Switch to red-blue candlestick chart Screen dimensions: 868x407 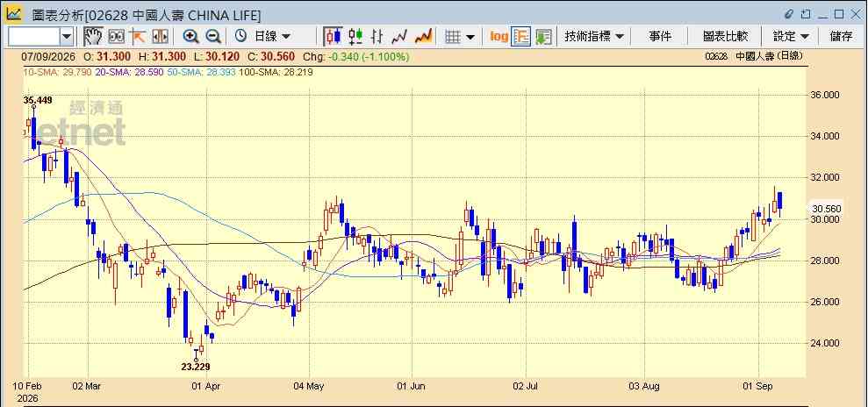click(x=334, y=37)
